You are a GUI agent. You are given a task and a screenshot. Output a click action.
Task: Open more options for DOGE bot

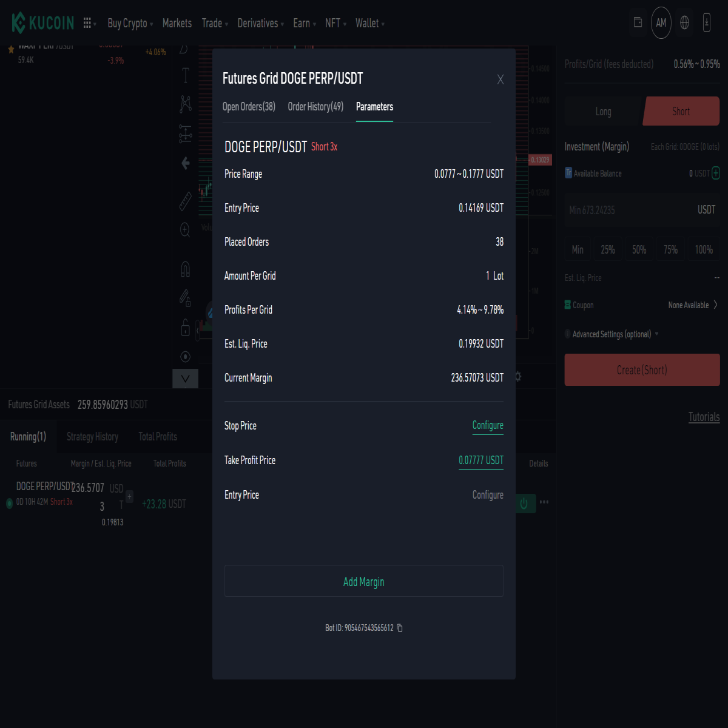pos(544,502)
